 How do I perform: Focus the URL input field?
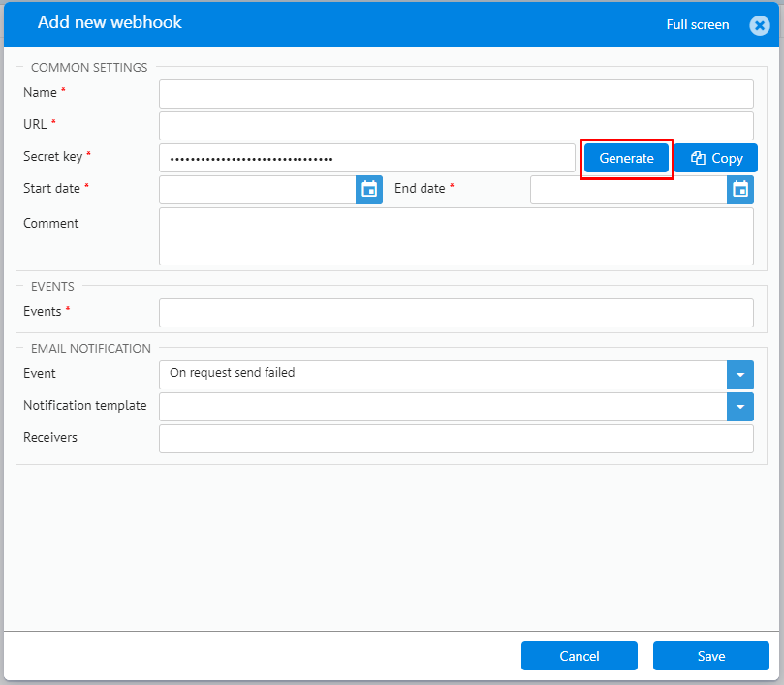456,126
